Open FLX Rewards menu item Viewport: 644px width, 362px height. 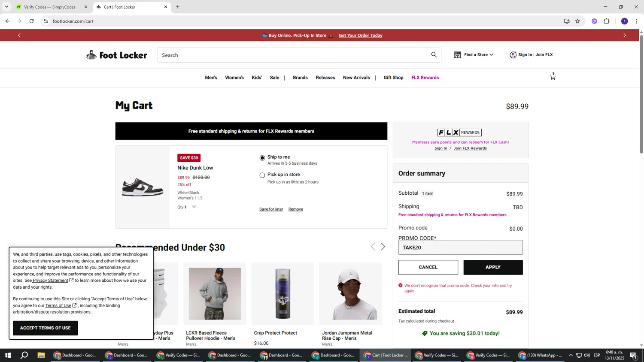(x=425, y=78)
